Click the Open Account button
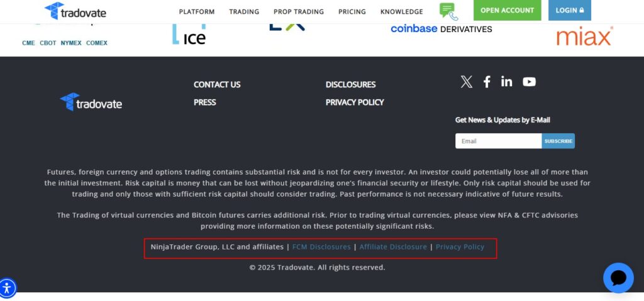The width and height of the screenshot is (644, 301). tap(507, 11)
